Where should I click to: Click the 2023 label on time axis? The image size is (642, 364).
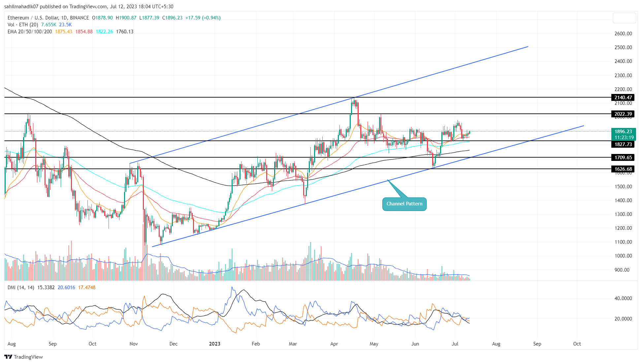pos(215,344)
